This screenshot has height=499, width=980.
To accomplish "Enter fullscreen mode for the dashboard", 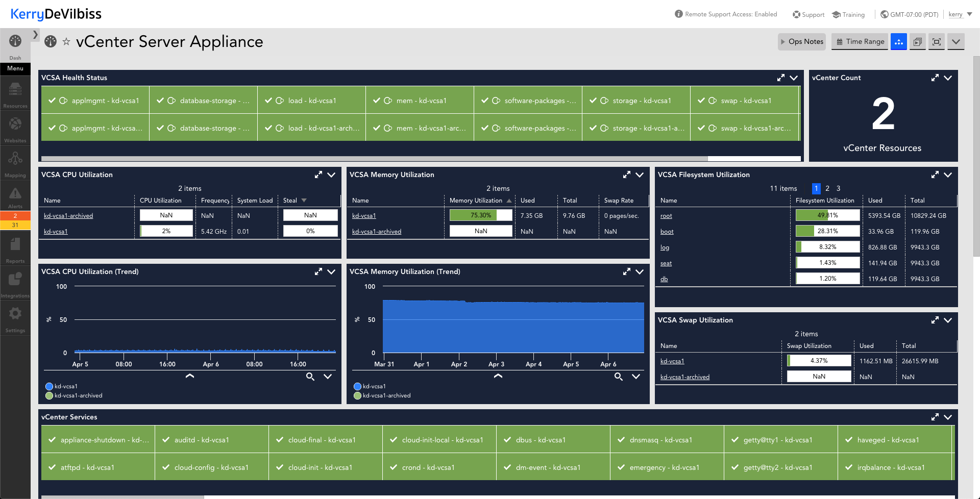I will [937, 42].
